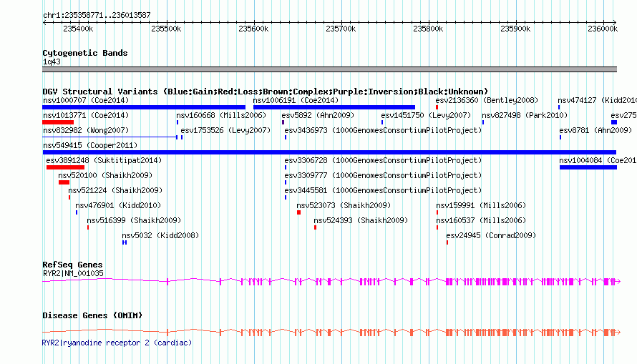This screenshot has height=364, width=637.
Task: Select the blue bar under nsv1004084
Action: (588, 167)
